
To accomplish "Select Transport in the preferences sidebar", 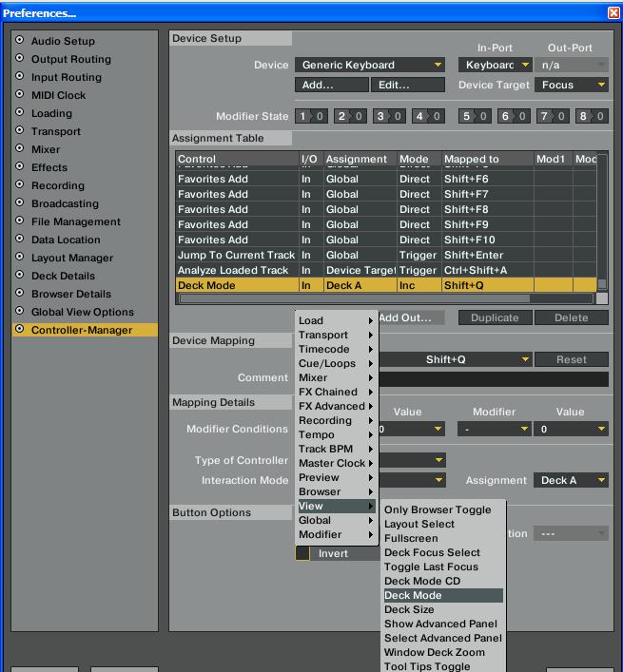I will pos(56,131).
